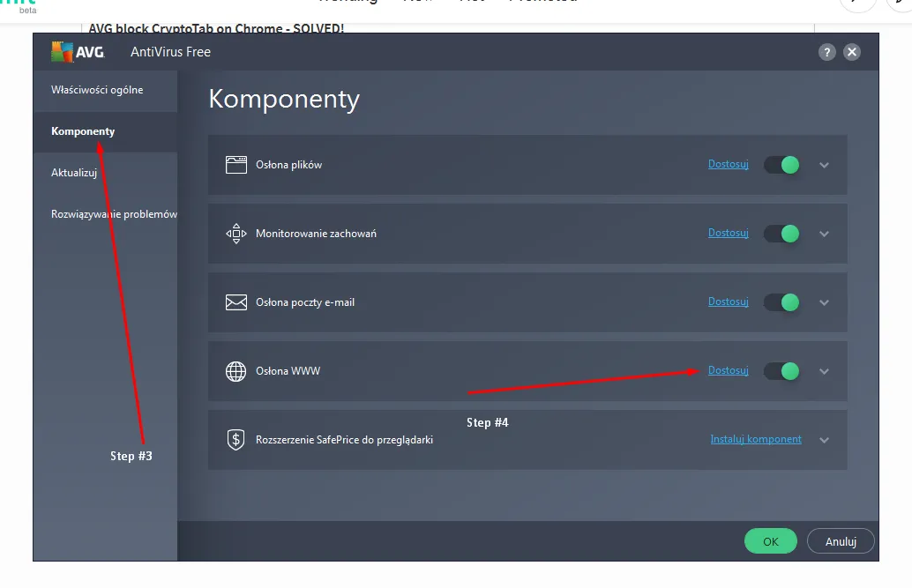912x588 pixels.
Task: Click the Monitorowanie zachowań label
Action: (x=316, y=234)
